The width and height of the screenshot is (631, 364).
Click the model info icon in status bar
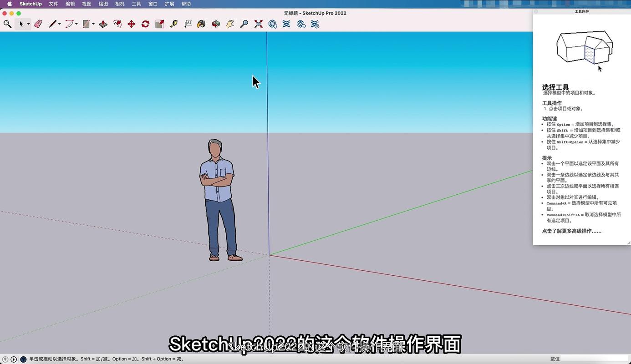(14, 359)
